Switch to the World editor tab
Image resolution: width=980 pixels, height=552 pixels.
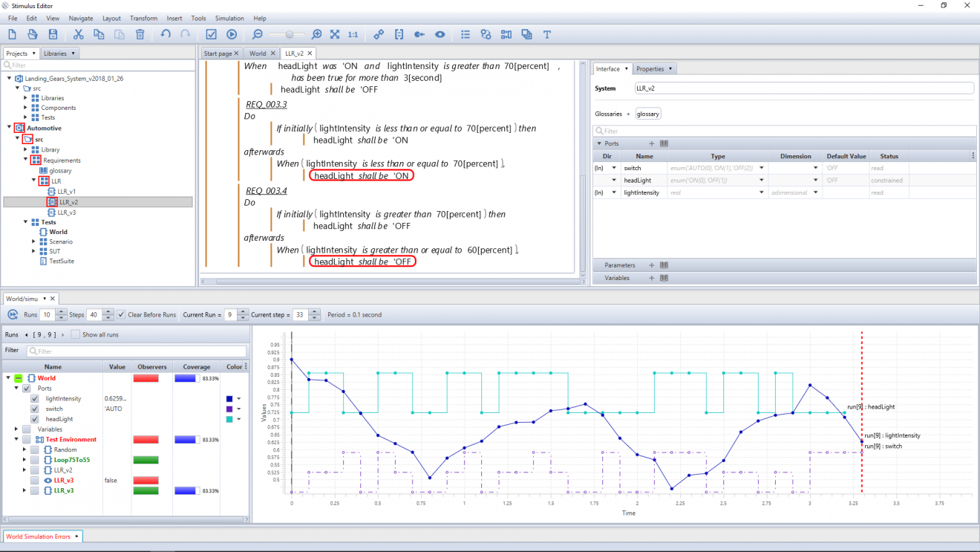pos(258,53)
